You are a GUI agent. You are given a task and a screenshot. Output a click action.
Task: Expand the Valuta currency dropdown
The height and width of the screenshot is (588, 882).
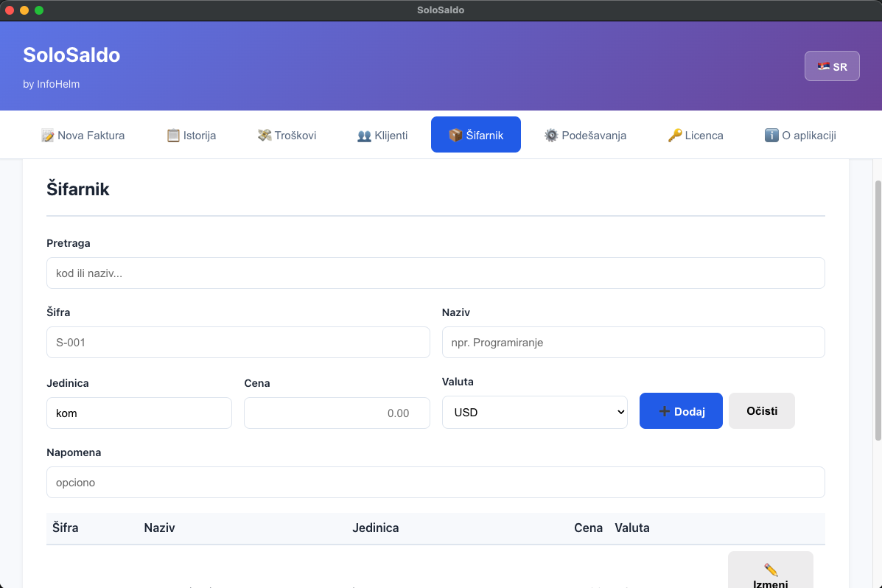pyautogui.click(x=534, y=413)
